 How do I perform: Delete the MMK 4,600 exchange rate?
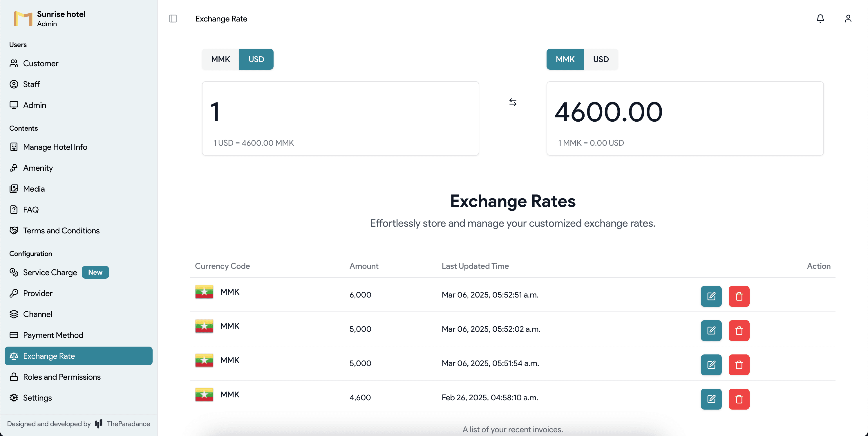pos(739,399)
